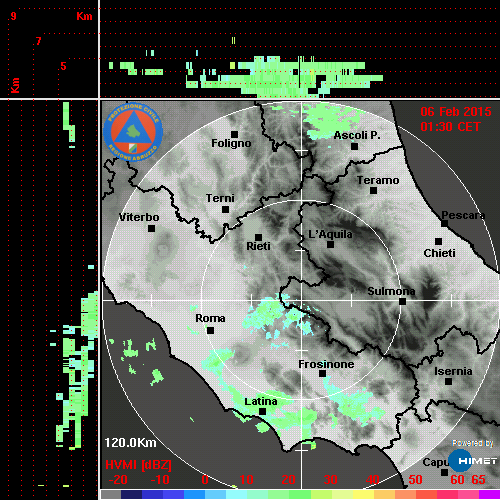Click the Terni map label
The image size is (500, 500).
pyautogui.click(x=220, y=198)
